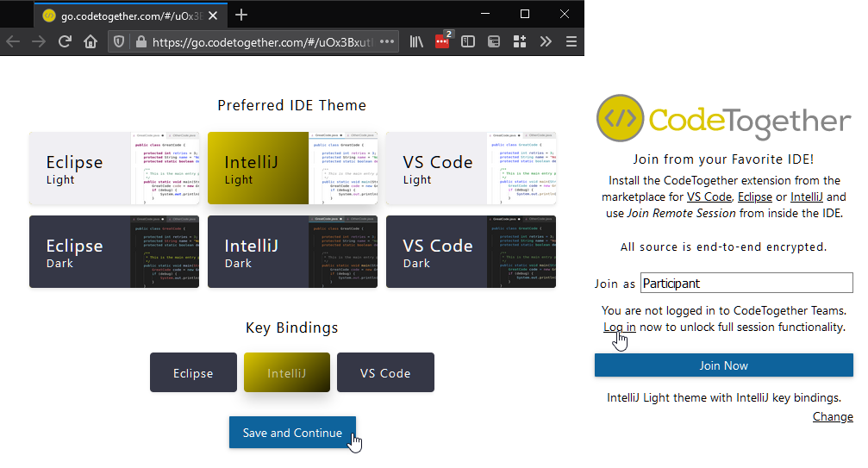Open a new browser tab
The width and height of the screenshot is (868, 468).
(x=241, y=15)
